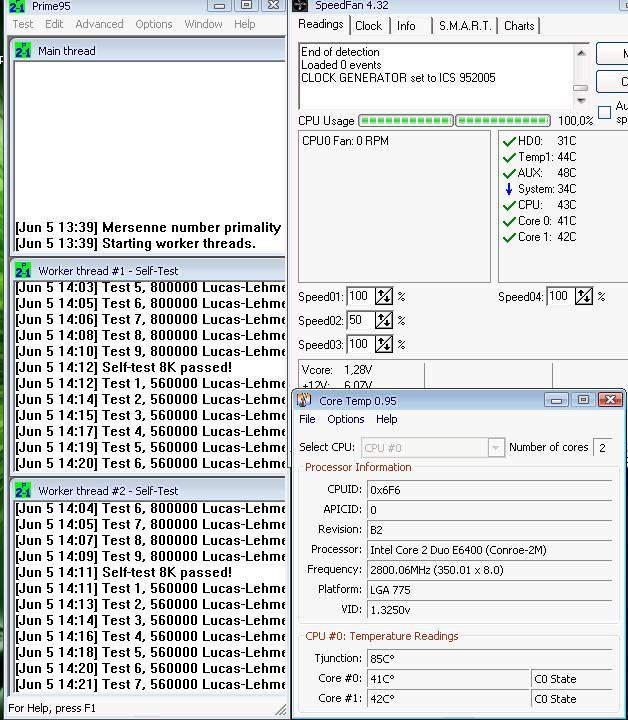Open Prime95 Help menu
The height and width of the screenshot is (720, 628).
245,24
